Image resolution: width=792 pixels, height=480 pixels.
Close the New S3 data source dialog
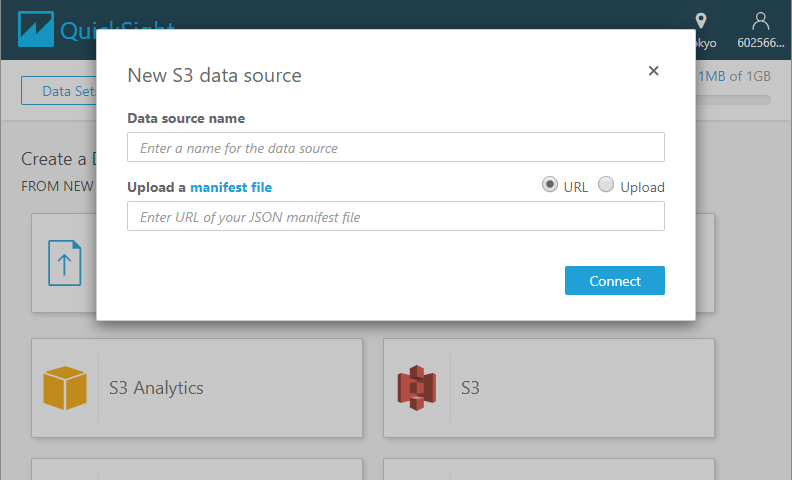(x=653, y=71)
